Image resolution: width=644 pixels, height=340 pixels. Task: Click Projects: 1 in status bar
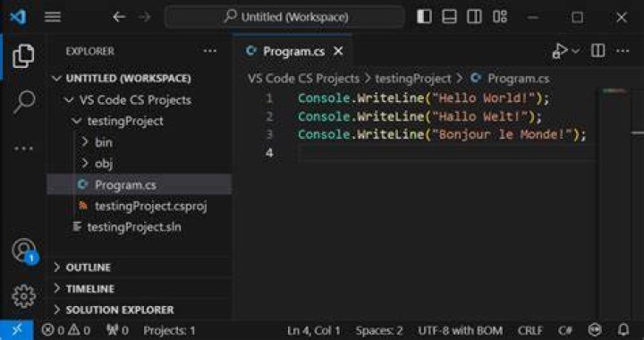(169, 330)
